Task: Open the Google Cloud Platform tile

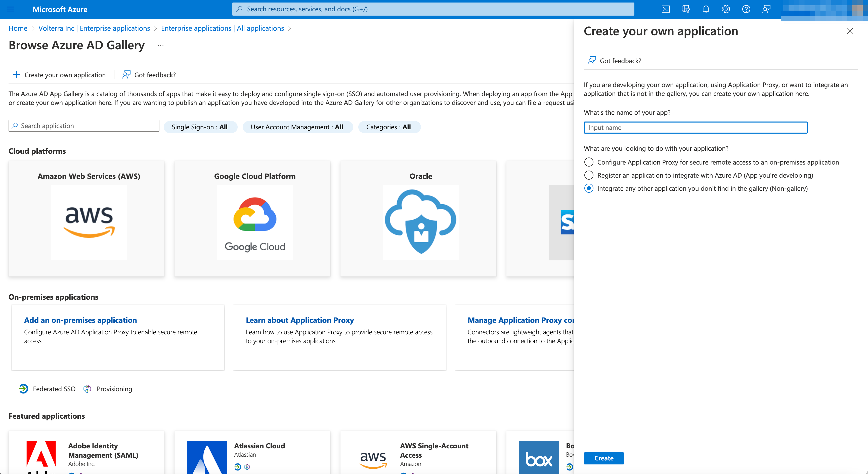Action: point(255,219)
